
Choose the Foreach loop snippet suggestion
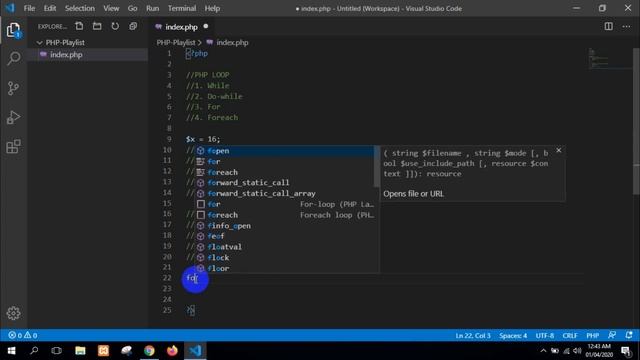285,215
